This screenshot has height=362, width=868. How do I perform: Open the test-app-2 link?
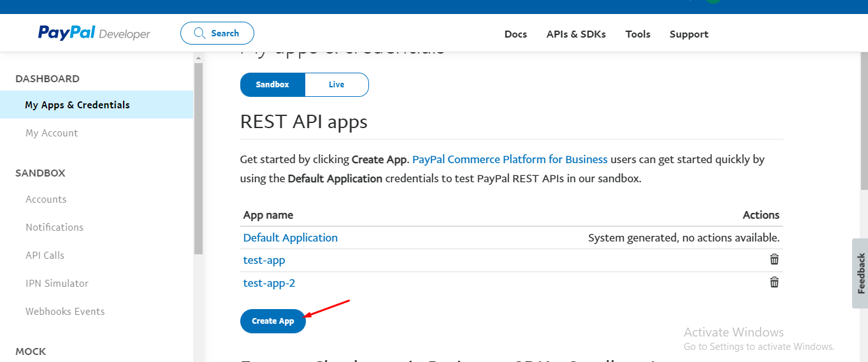[270, 283]
